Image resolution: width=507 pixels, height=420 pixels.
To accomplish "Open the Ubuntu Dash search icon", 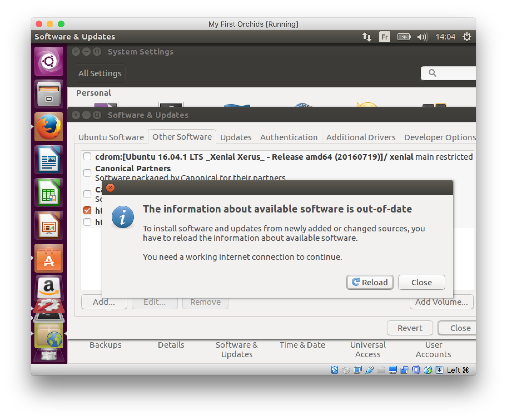I will (49, 61).
